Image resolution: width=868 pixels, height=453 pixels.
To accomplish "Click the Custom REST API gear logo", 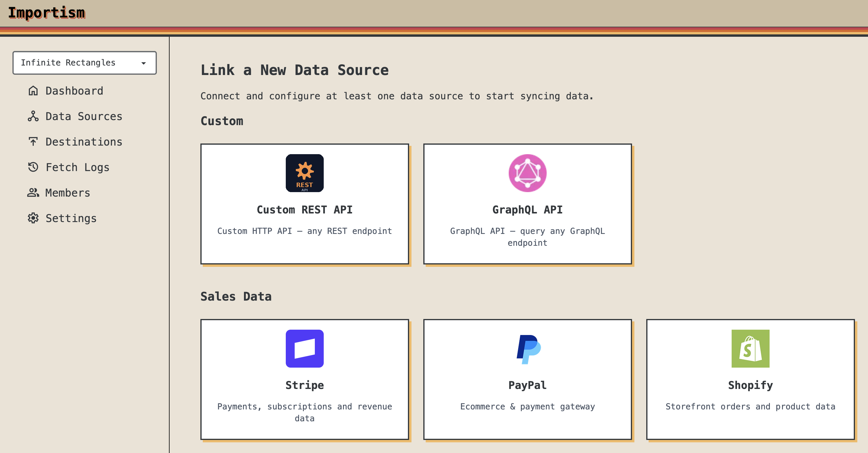I will (x=305, y=173).
